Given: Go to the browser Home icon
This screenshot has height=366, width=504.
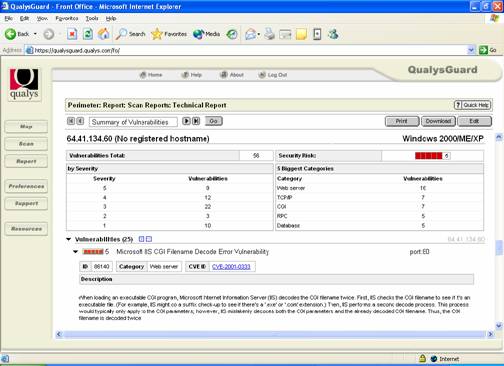Looking at the screenshot, I should tap(104, 34).
